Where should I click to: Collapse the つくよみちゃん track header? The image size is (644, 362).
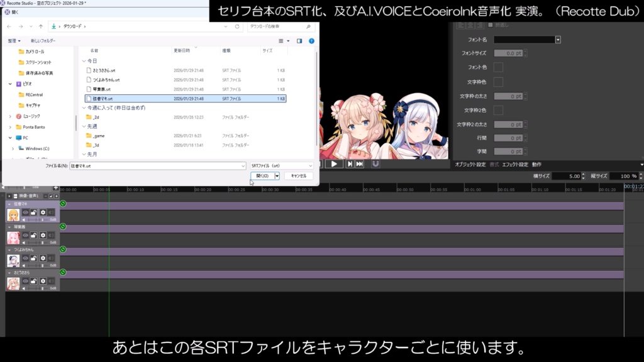point(9,250)
